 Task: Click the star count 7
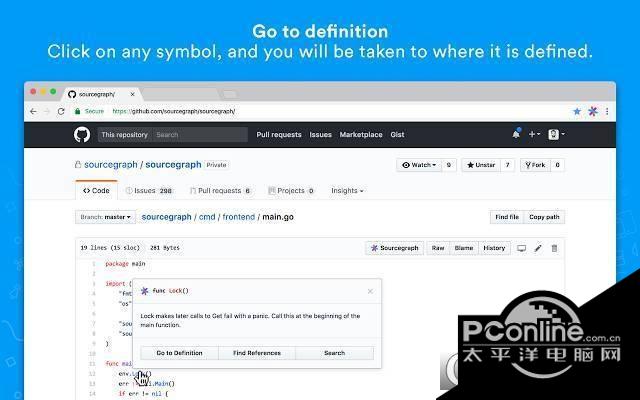tap(507, 165)
